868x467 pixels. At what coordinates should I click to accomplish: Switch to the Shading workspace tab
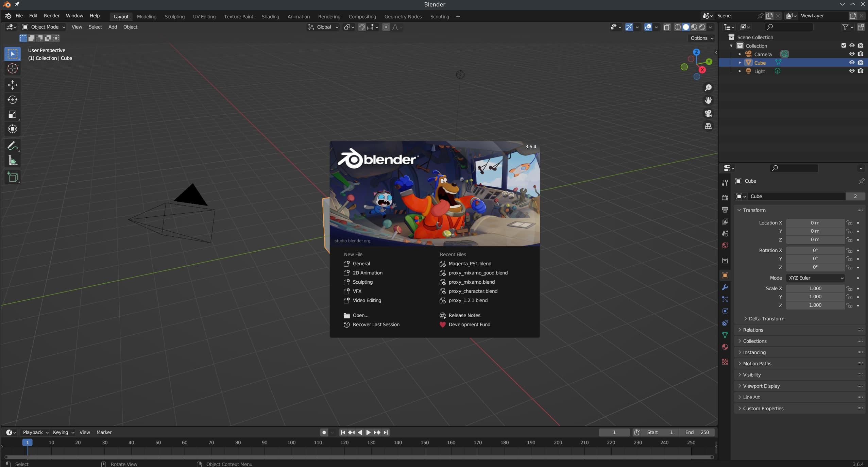click(270, 16)
